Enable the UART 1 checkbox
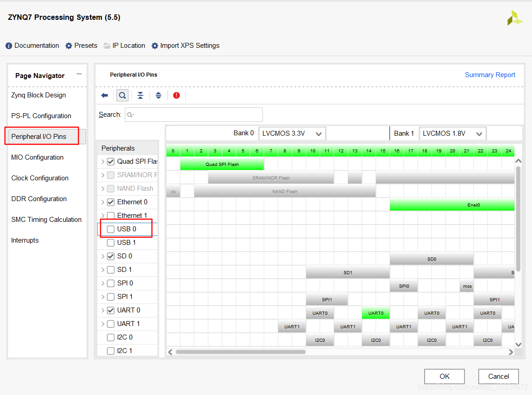The image size is (532, 395). tap(110, 324)
